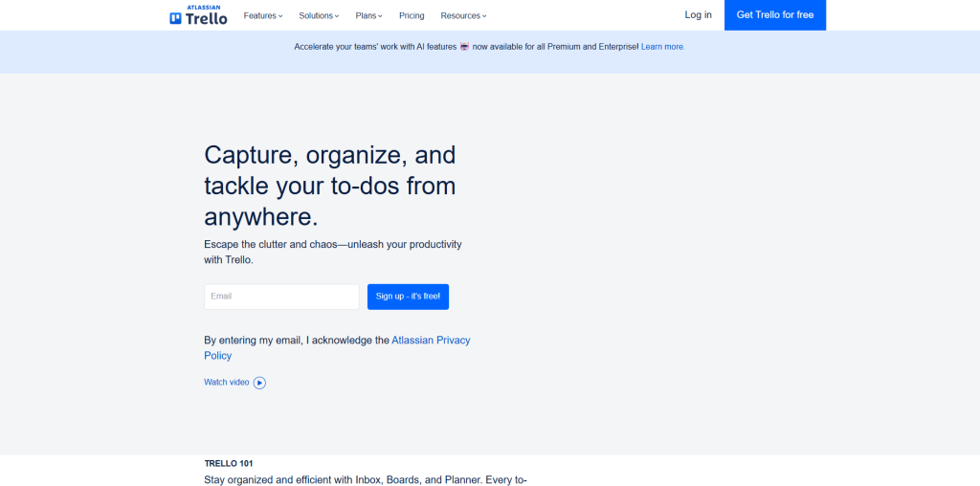Click the Atlassian Trello logo

(198, 15)
